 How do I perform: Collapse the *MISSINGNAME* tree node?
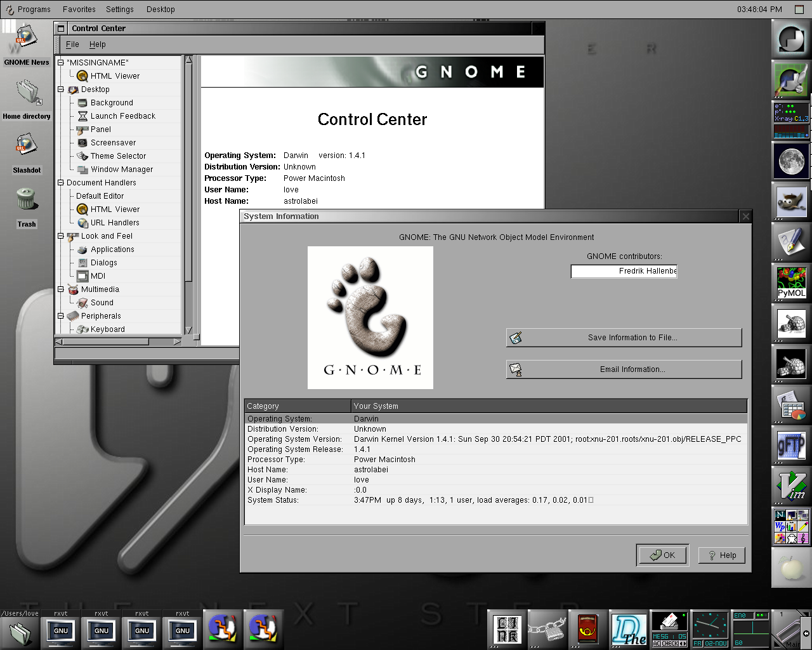(x=61, y=62)
